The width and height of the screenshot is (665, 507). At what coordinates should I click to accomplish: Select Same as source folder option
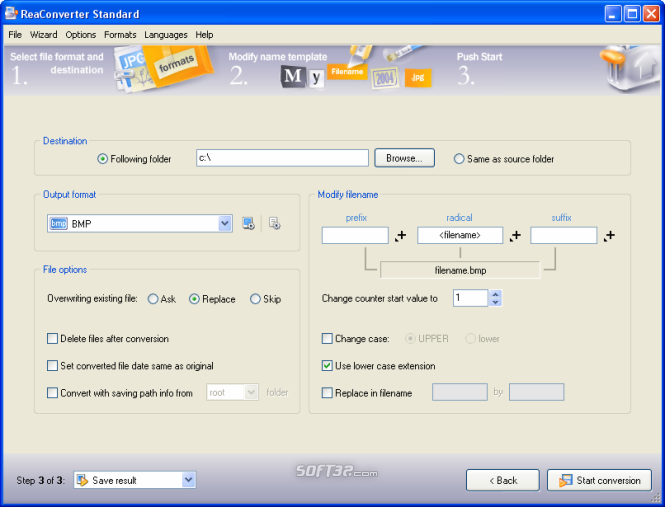pyautogui.click(x=459, y=159)
